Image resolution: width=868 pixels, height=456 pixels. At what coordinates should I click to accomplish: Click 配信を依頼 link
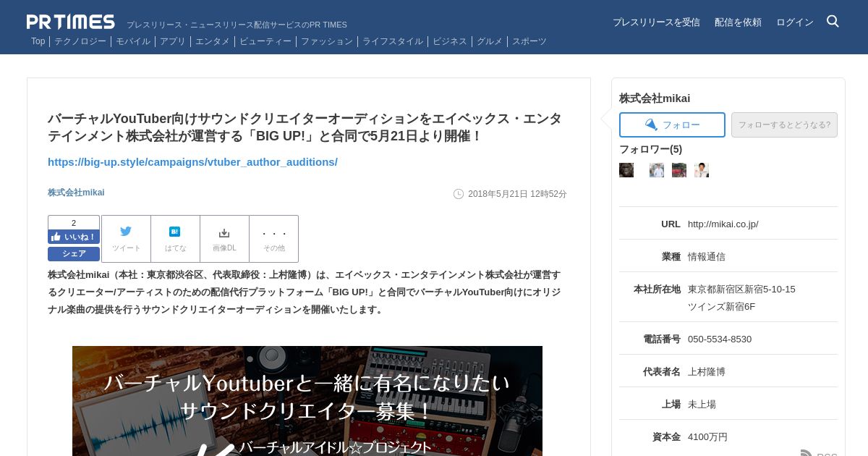738,22
